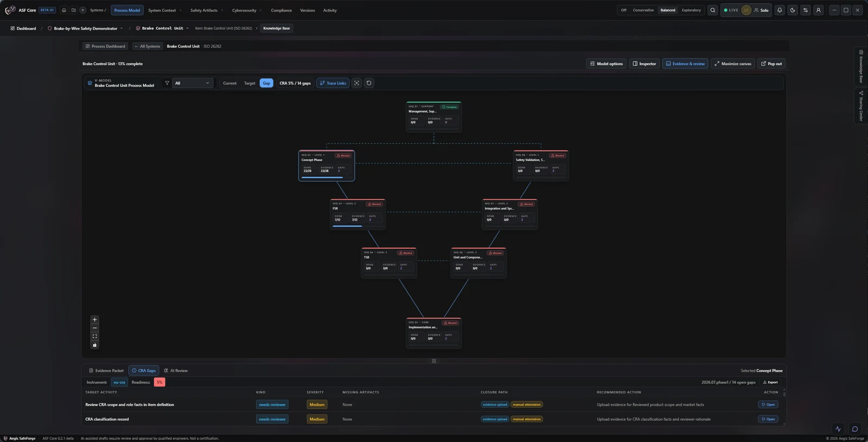The height and width of the screenshot is (442, 868).
Task: Open the search icon in top bar
Action: tap(713, 10)
